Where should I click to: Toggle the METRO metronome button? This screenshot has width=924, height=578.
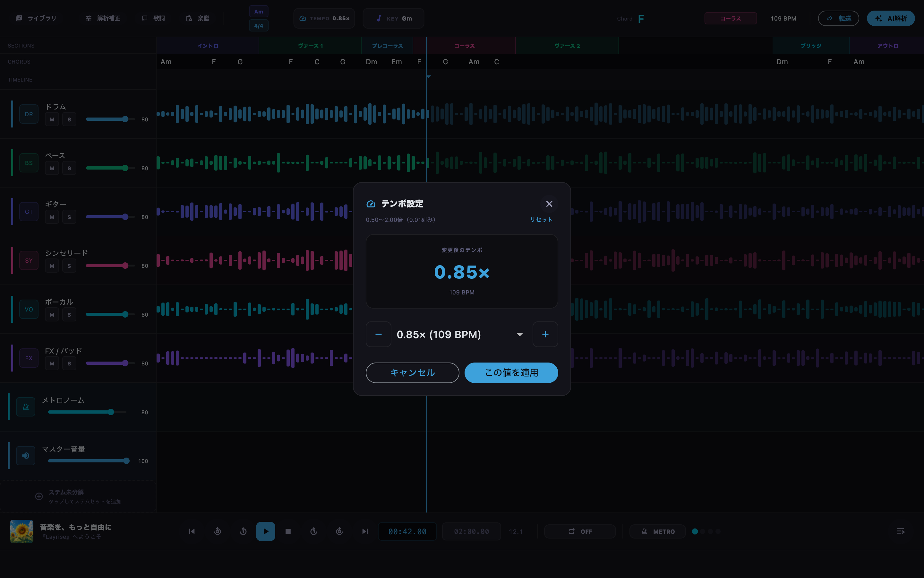657,531
